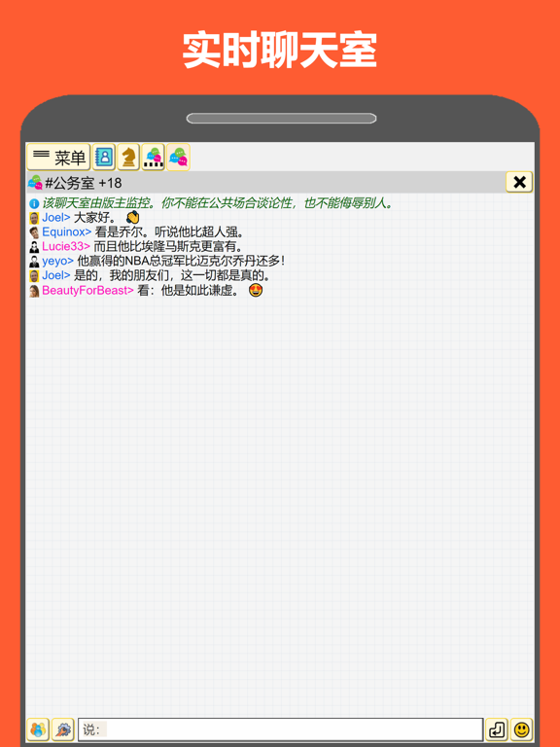Click the blue info icon on moderator notice
This screenshot has width=560, height=747.
point(34,204)
